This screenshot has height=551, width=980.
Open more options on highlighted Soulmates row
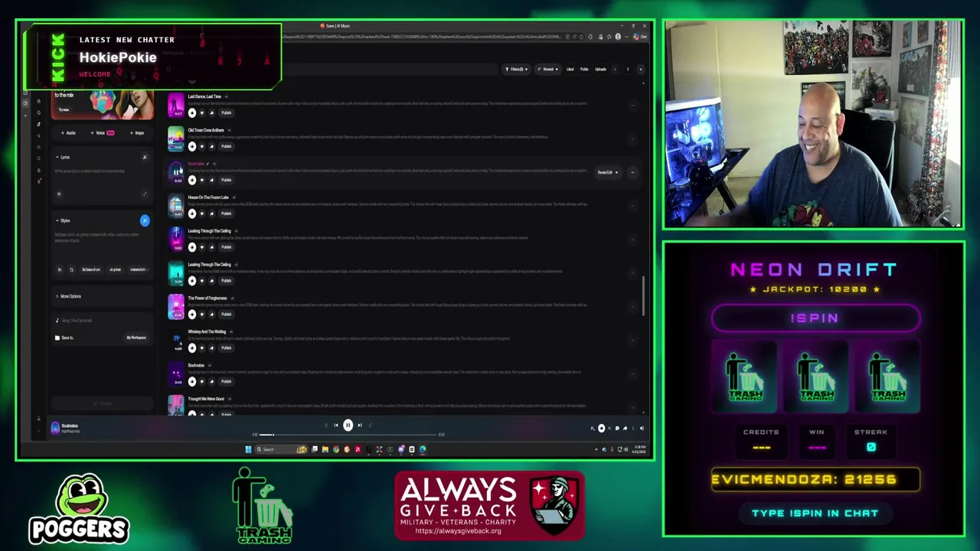pos(632,172)
